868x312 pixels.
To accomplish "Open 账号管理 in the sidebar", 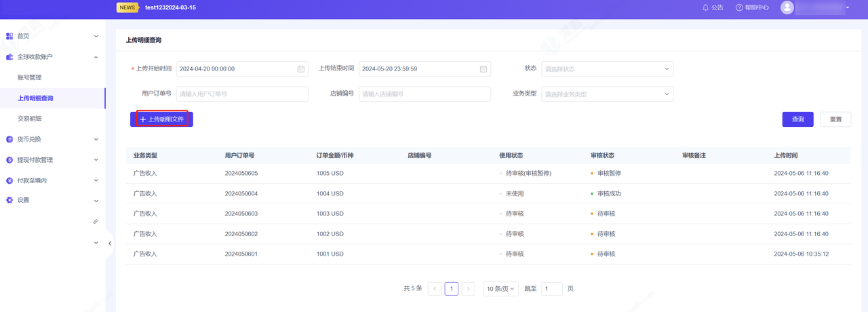I will pos(30,78).
